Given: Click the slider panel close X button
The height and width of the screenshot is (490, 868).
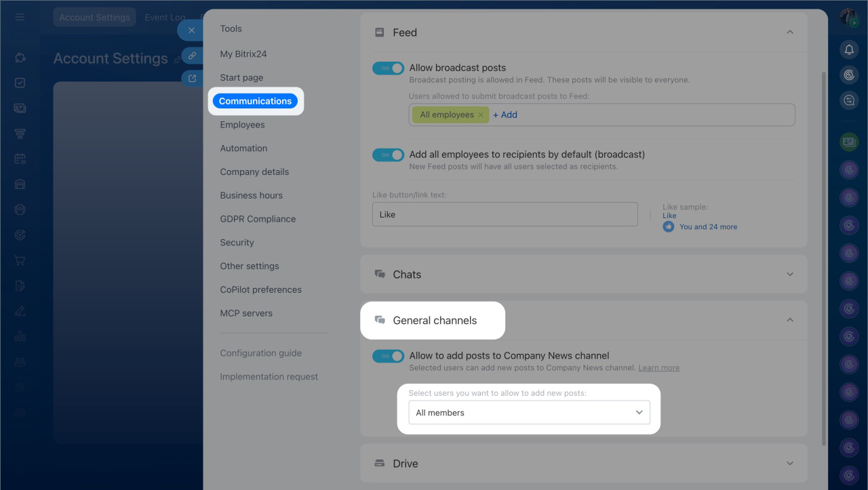Looking at the screenshot, I should coord(191,30).
